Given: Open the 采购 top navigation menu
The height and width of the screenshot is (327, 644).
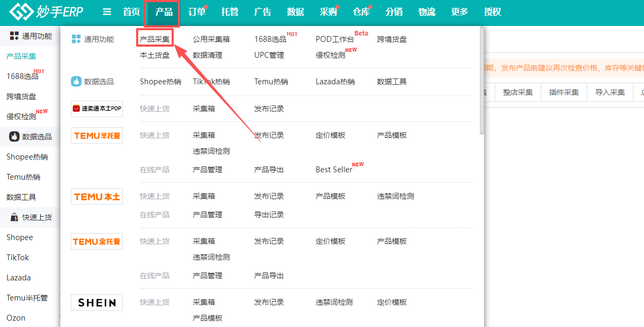Looking at the screenshot, I should click(328, 12).
